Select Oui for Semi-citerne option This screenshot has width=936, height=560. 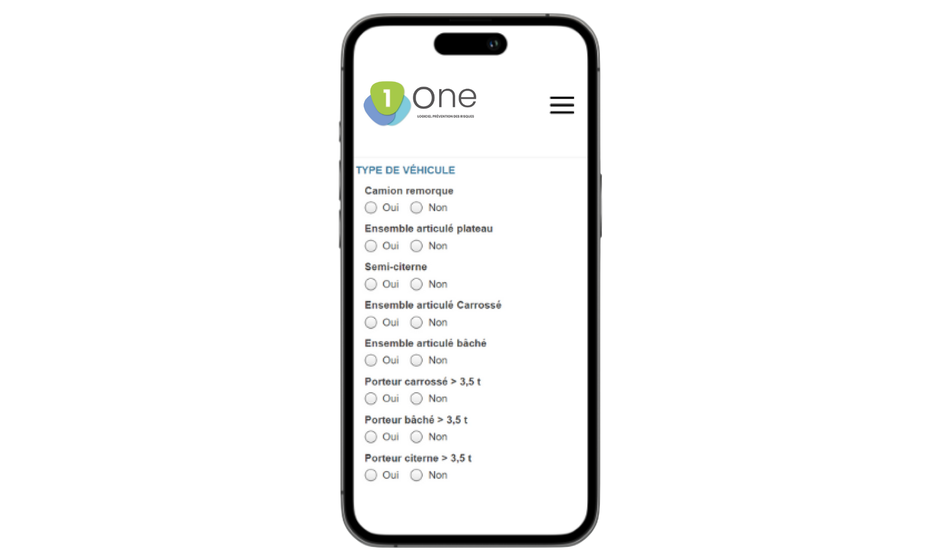click(371, 283)
